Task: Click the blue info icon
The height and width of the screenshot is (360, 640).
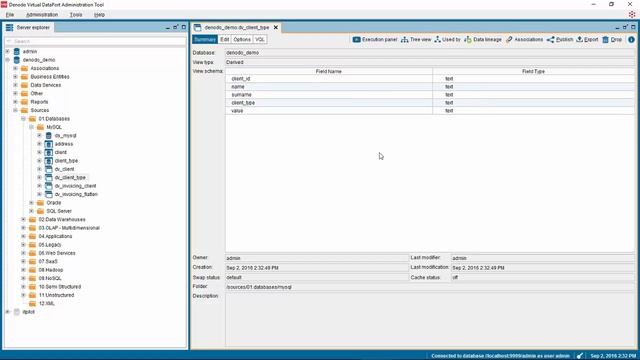Action: (631, 40)
